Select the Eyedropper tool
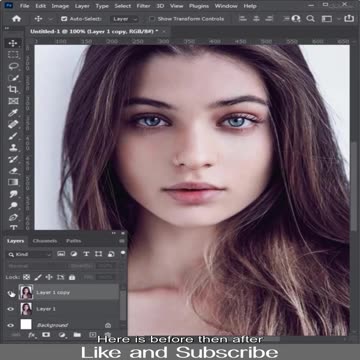The width and height of the screenshot is (360, 360). pos(13,113)
